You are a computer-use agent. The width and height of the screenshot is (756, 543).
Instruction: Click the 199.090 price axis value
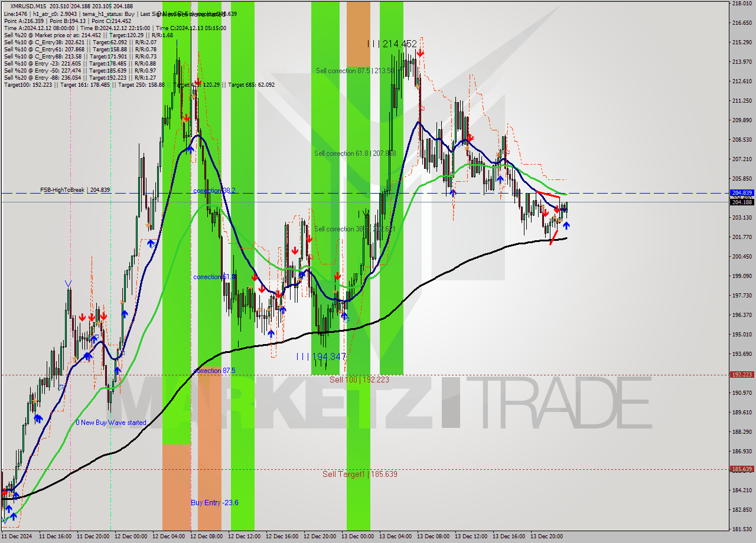pos(741,276)
